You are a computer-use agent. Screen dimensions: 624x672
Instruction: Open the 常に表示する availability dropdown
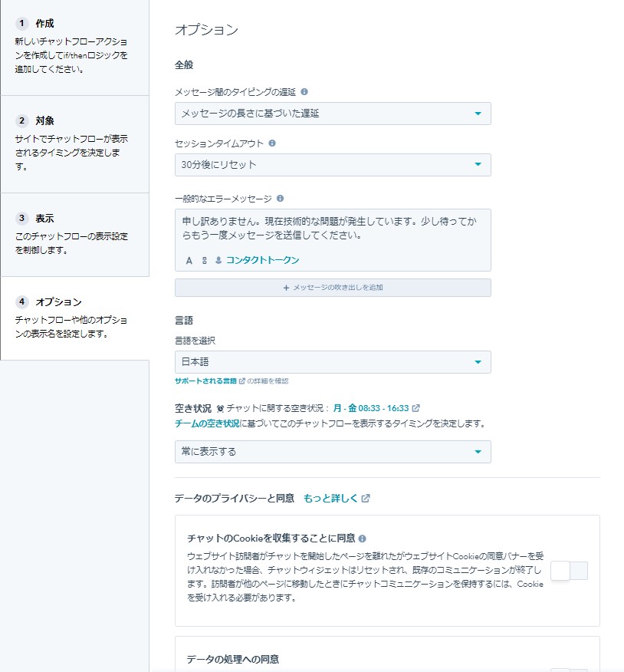point(333,452)
